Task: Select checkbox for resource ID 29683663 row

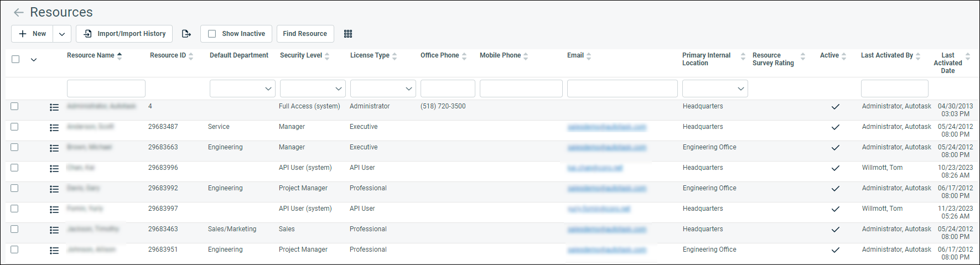Action: [14, 147]
